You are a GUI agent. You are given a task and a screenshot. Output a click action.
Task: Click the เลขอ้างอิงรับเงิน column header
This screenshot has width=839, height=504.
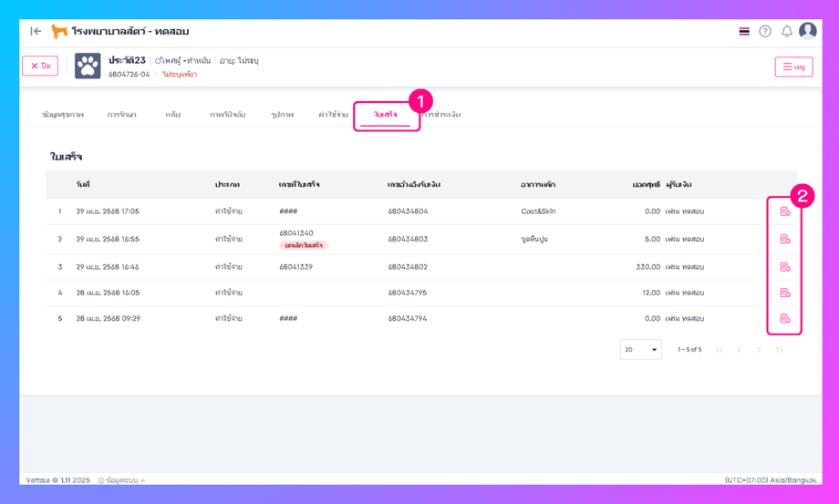[414, 184]
